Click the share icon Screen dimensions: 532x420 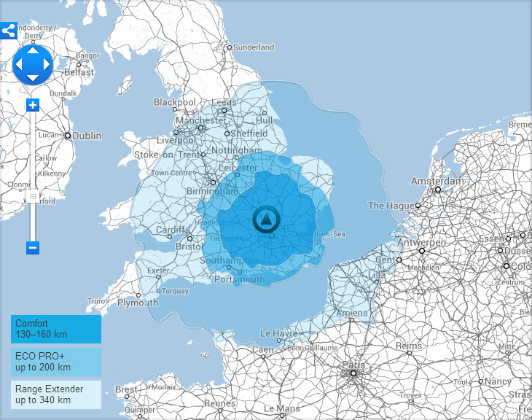point(9,31)
